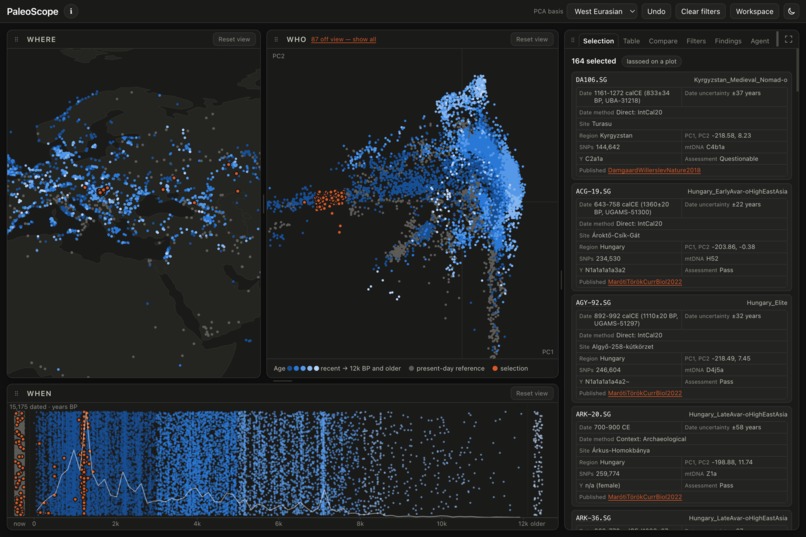Switch to the Findings tab
This screenshot has width=806, height=537.
pos(728,41)
